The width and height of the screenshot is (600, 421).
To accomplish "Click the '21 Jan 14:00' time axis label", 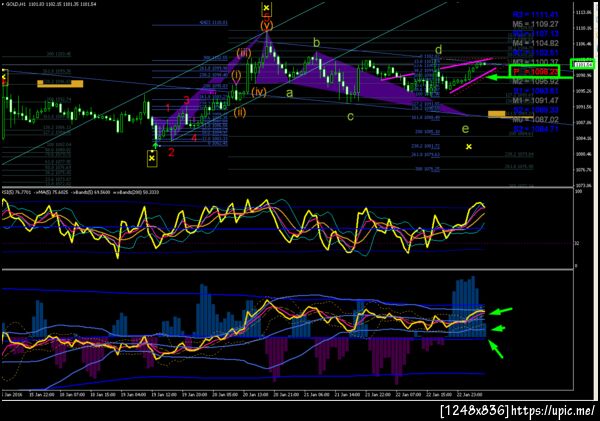I will pos(347,394).
